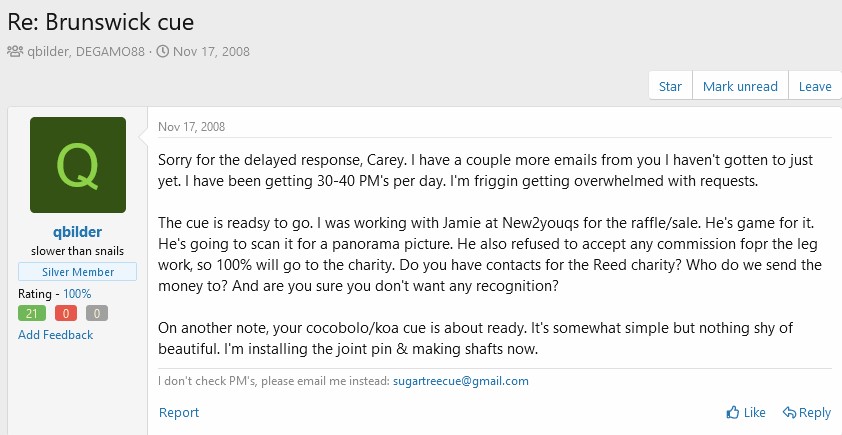Click the clock icon beside the date

click(163, 52)
